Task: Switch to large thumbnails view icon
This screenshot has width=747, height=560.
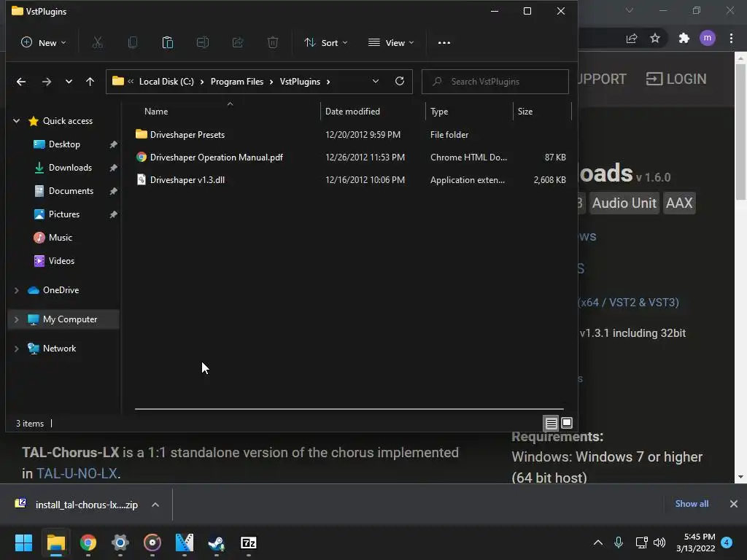Action: [x=567, y=423]
